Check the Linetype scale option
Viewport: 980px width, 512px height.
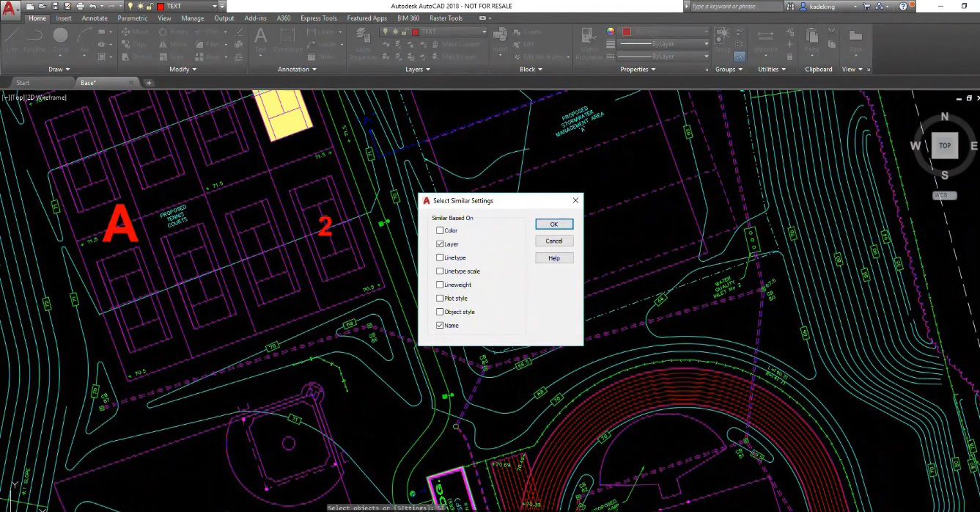pyautogui.click(x=440, y=271)
